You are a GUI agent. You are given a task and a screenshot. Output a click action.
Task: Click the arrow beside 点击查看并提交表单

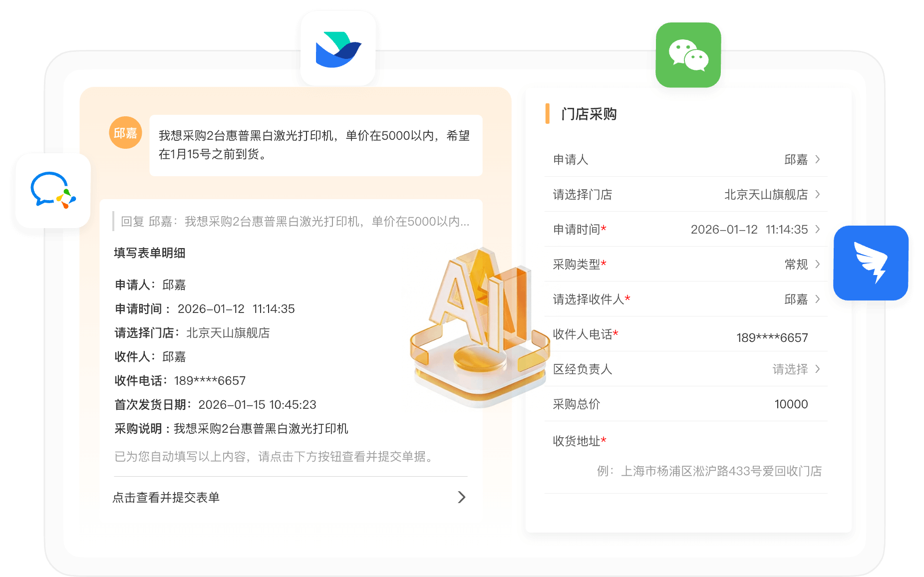point(461,497)
